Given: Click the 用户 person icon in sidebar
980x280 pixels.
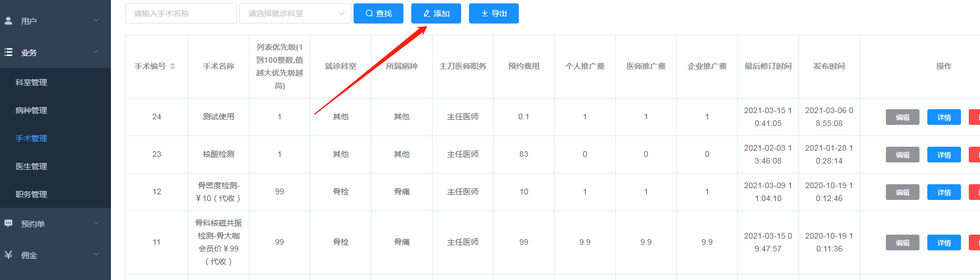Looking at the screenshot, I should tap(8, 21).
